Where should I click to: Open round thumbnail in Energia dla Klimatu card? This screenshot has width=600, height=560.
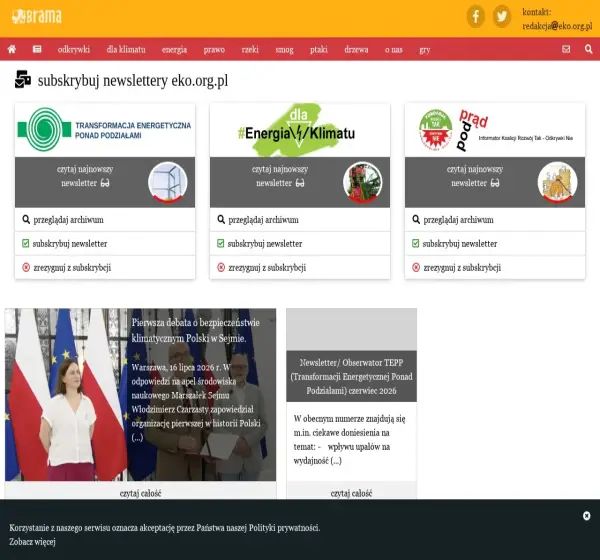coord(363,182)
